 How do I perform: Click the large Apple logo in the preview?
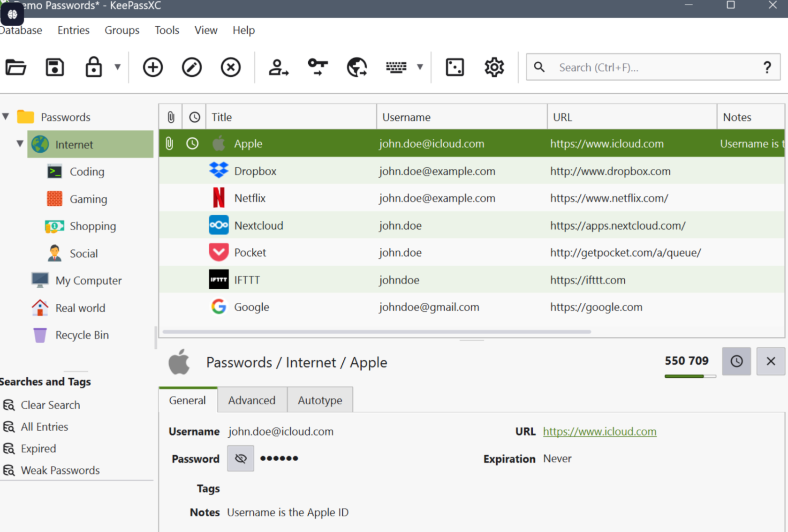click(x=179, y=362)
